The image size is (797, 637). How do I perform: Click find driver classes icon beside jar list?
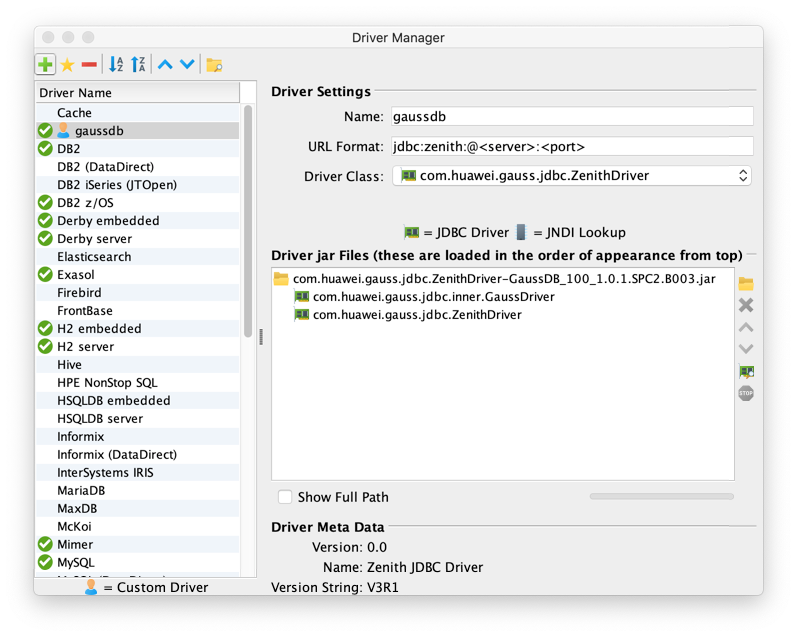745,371
